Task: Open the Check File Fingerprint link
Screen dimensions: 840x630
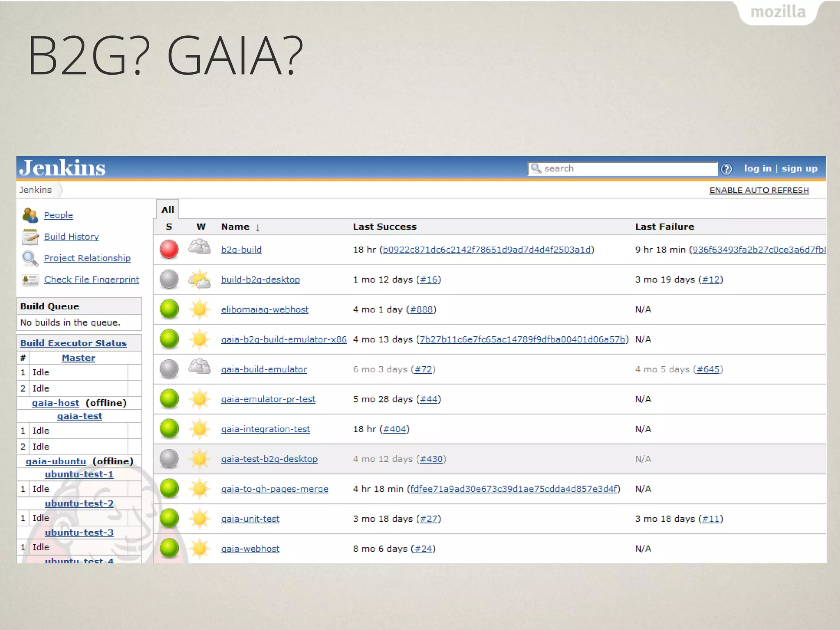Action: pos(91,280)
